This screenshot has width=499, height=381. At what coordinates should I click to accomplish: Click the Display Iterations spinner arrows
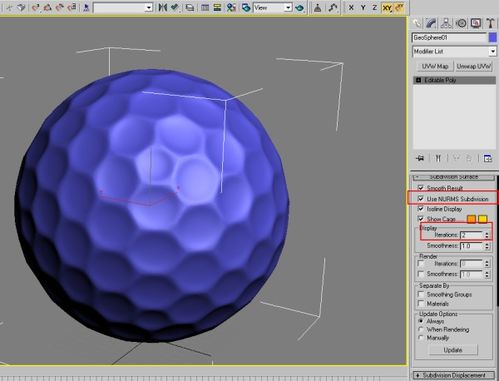pos(487,235)
